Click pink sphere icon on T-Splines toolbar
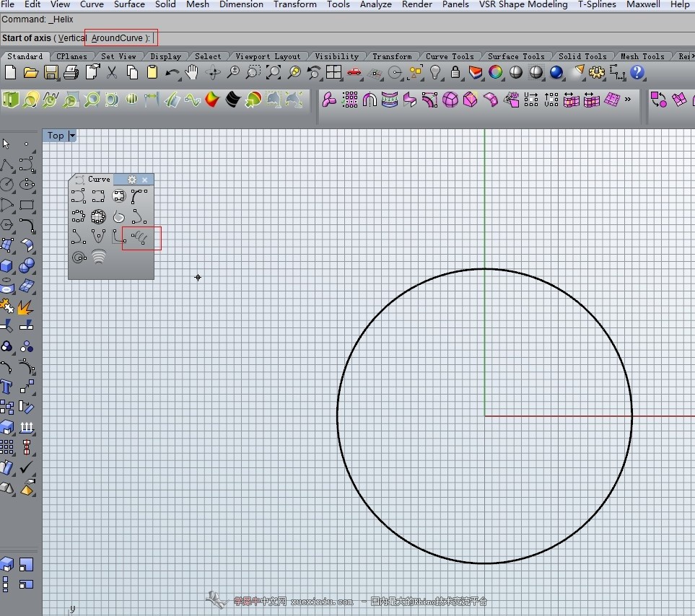Screen dimensions: 695x616 (450, 100)
